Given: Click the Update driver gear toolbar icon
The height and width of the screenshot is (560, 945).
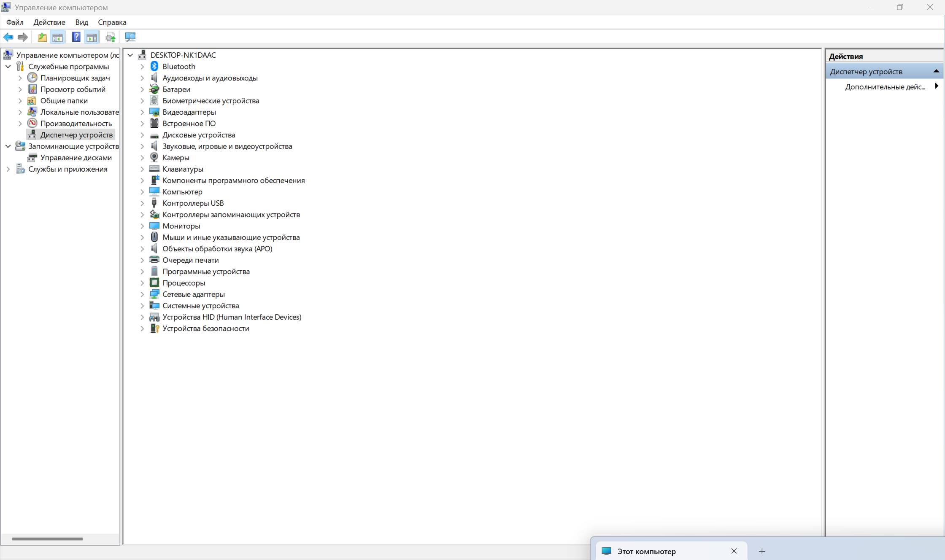Looking at the screenshot, I should 110,37.
